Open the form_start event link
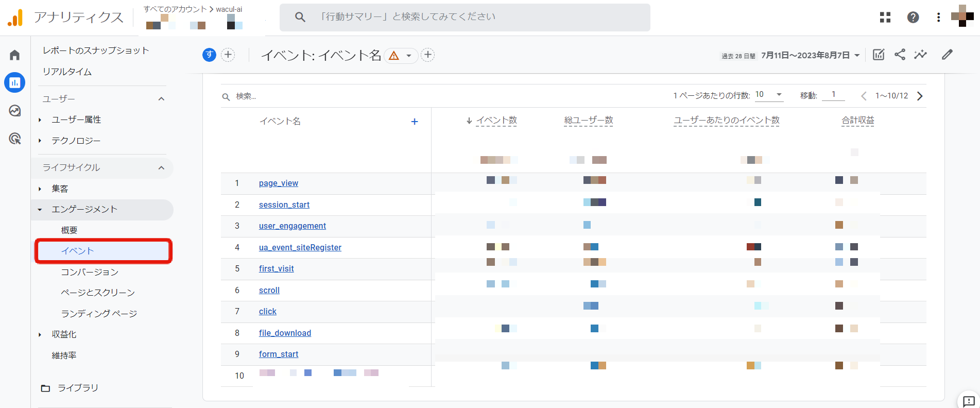 click(x=278, y=354)
